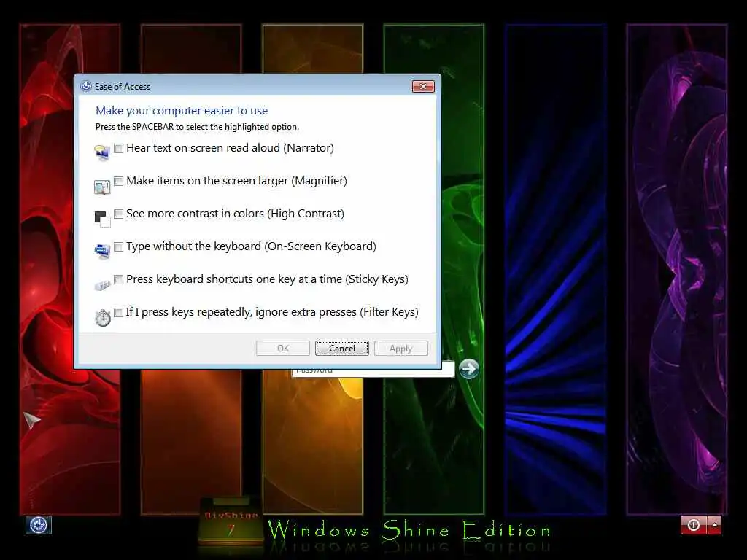This screenshot has height=560, width=747.
Task: Open Ease of Access button on login screen
Action: [x=39, y=525]
